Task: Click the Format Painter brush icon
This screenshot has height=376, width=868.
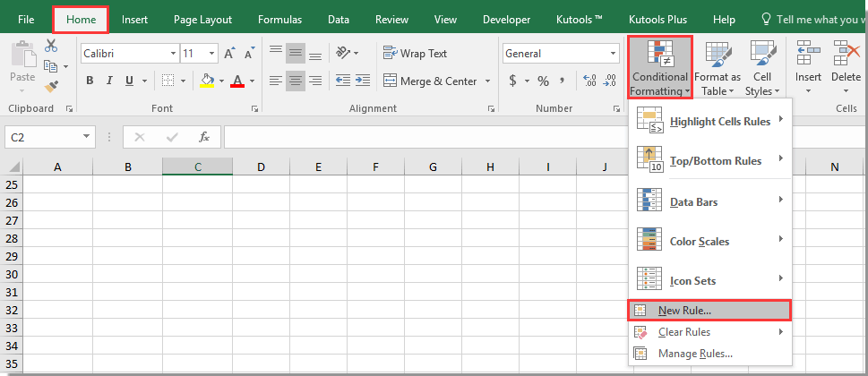Action: (x=51, y=87)
